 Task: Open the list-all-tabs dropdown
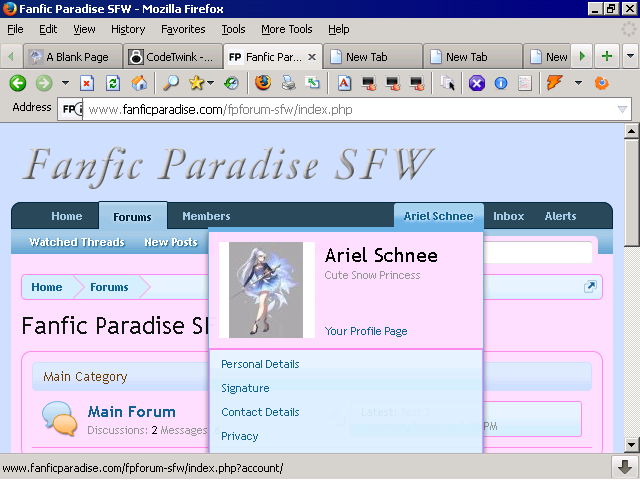coord(630,56)
